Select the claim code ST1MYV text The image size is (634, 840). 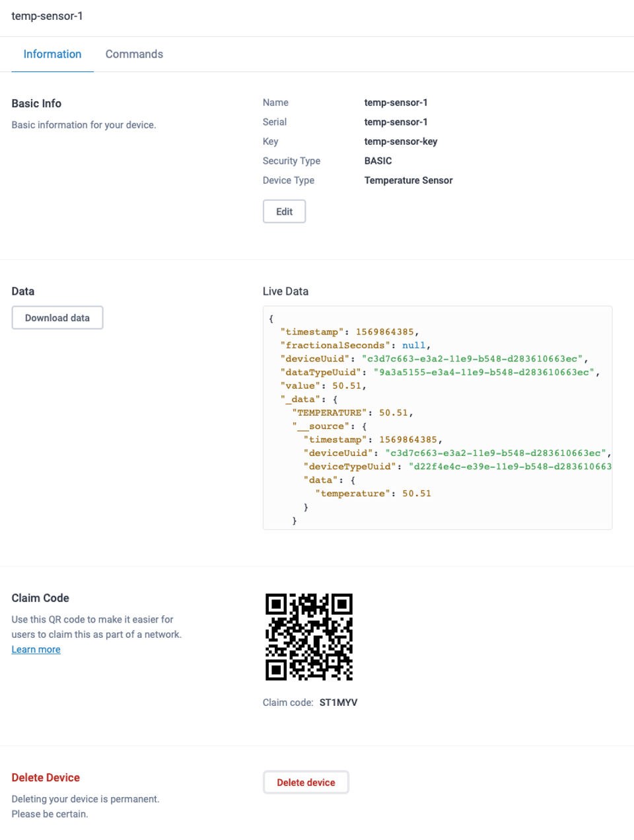click(x=338, y=703)
